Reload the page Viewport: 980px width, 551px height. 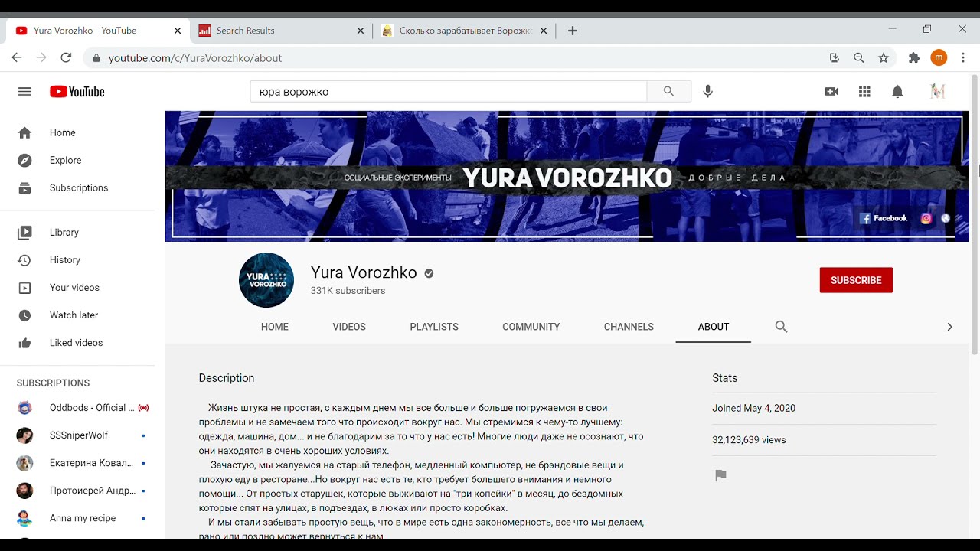66,57
